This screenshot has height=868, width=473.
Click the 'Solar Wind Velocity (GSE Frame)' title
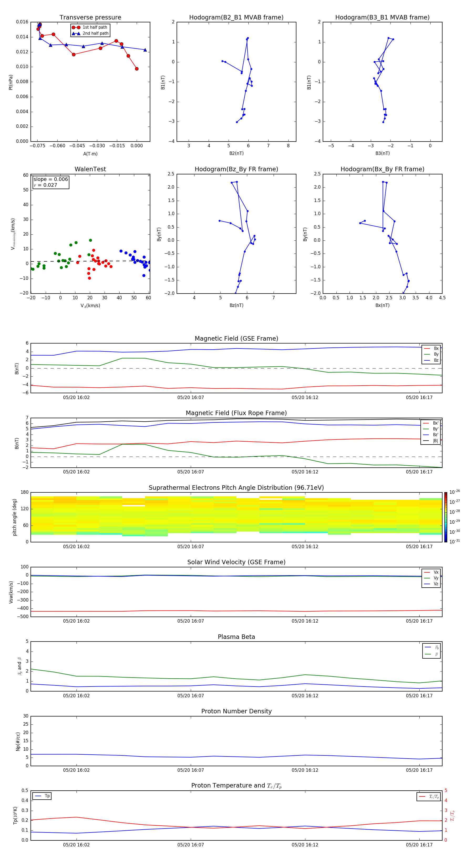tap(236, 562)
